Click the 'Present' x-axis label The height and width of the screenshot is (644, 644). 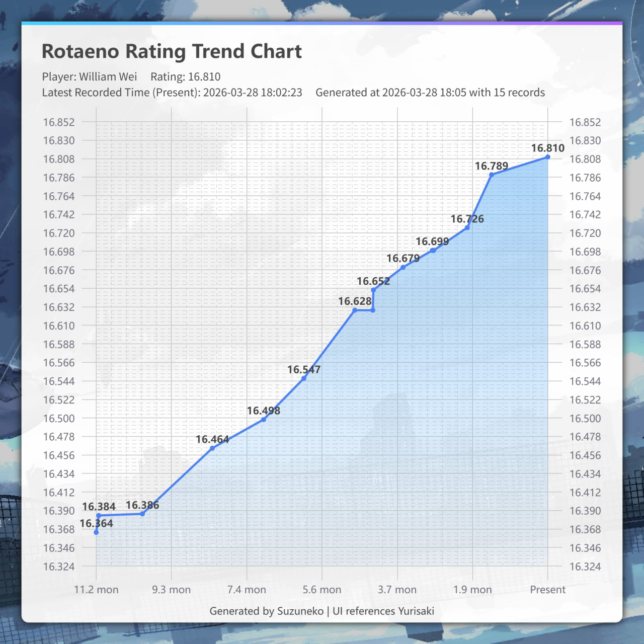(547, 590)
